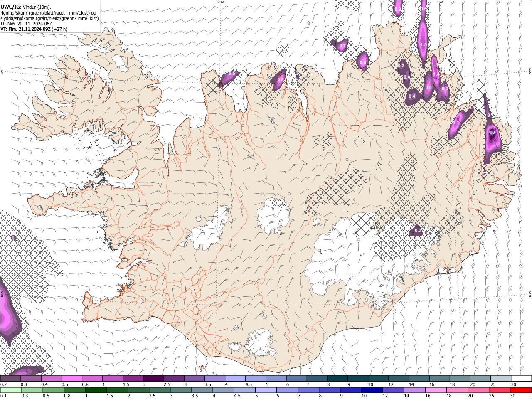
Task: Click the '1.4' snowfall value in the northeast
Action: [436, 74]
